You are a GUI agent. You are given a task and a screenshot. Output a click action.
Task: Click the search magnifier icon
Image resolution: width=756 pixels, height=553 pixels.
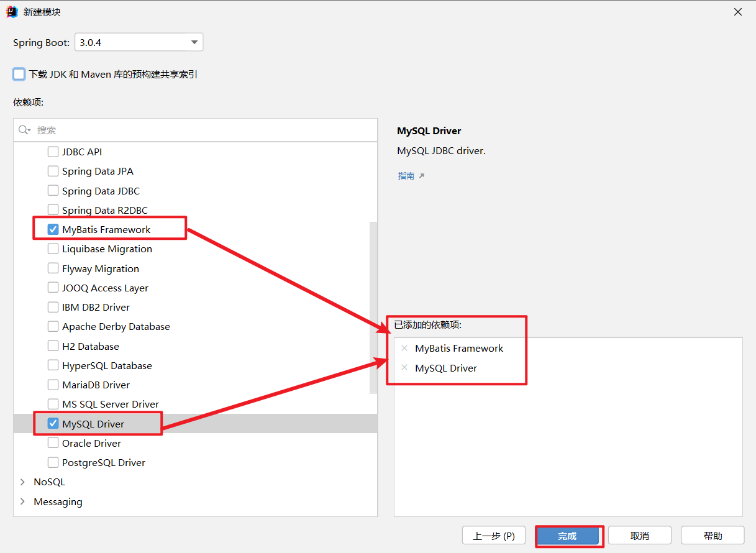click(x=24, y=130)
